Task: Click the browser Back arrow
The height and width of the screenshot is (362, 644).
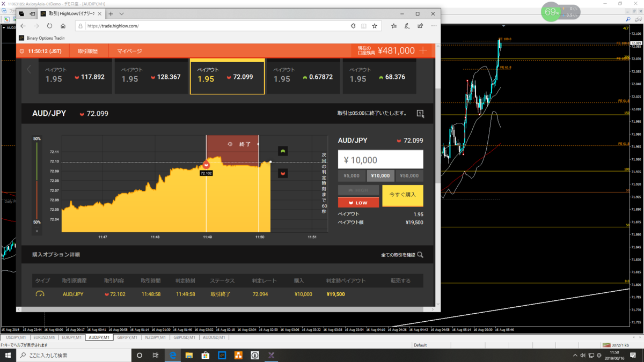Action: [23, 26]
